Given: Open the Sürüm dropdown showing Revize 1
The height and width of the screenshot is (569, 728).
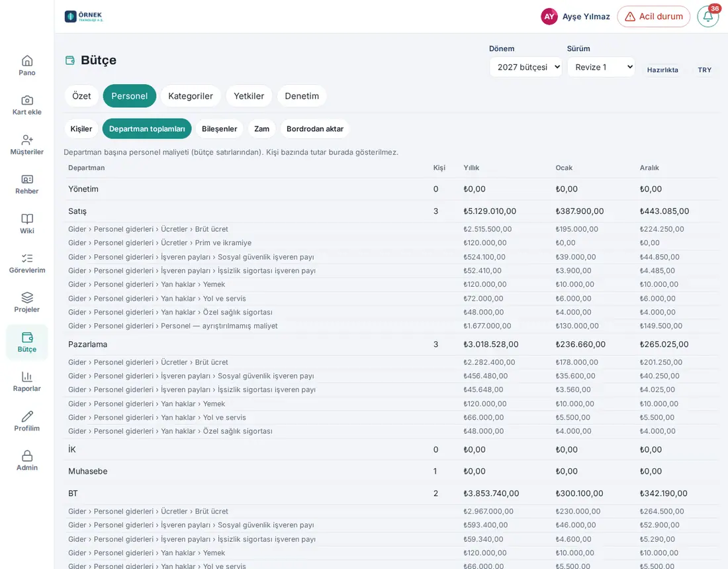Looking at the screenshot, I should point(601,68).
